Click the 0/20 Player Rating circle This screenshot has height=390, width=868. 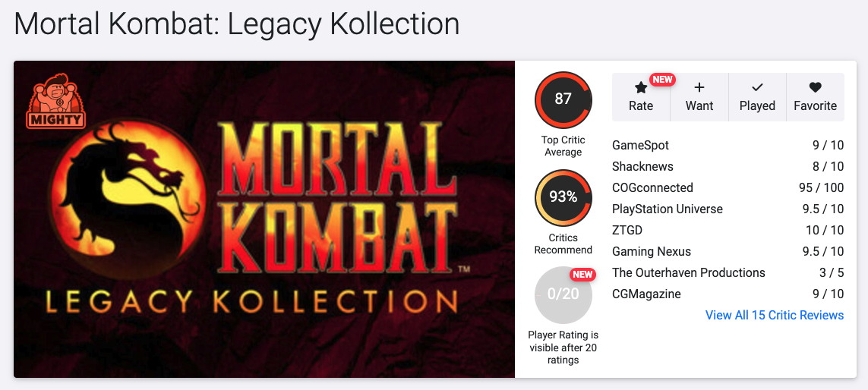pos(563,294)
